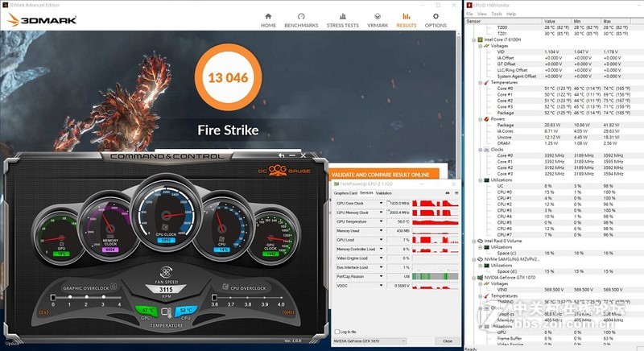Image resolution: width=644 pixels, height=351 pixels.
Task: Click the Voltages lightning icon under Intel Core i7
Action: tap(486, 46)
